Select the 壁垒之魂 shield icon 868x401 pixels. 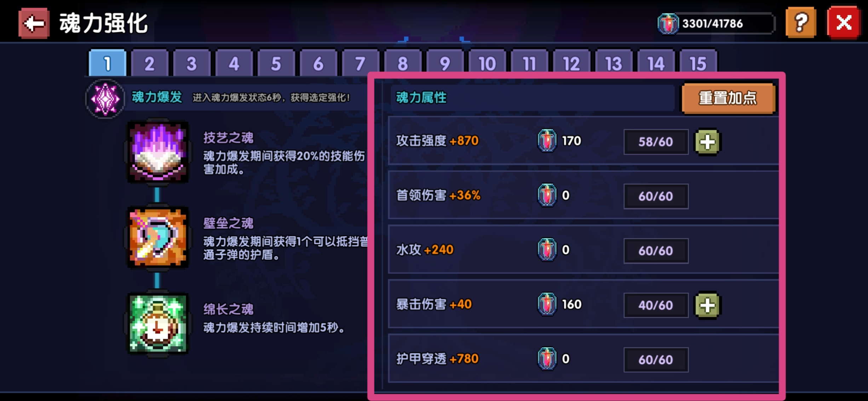[158, 237]
